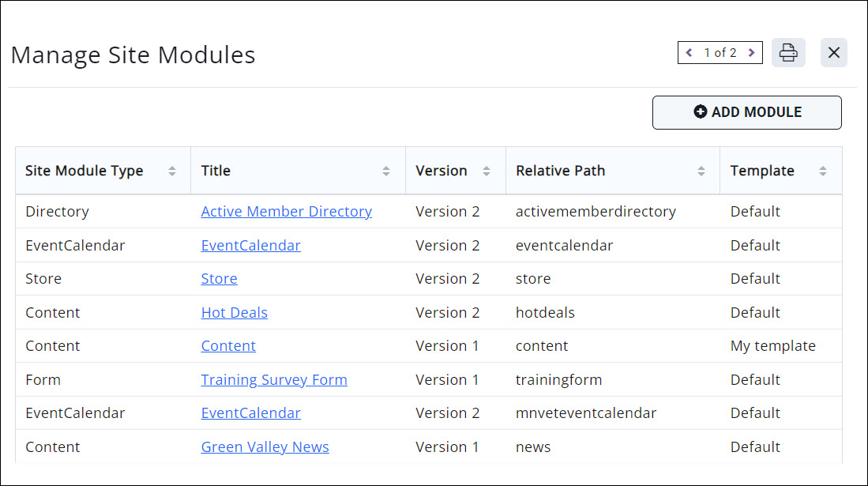
Task: Sort by Site Module Type column
Action: click(x=171, y=171)
